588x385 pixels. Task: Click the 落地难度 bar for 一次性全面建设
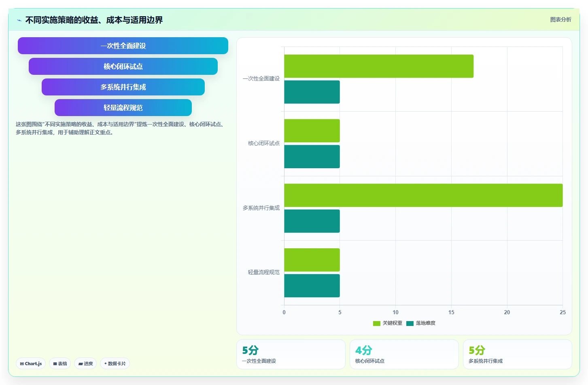tap(312, 92)
